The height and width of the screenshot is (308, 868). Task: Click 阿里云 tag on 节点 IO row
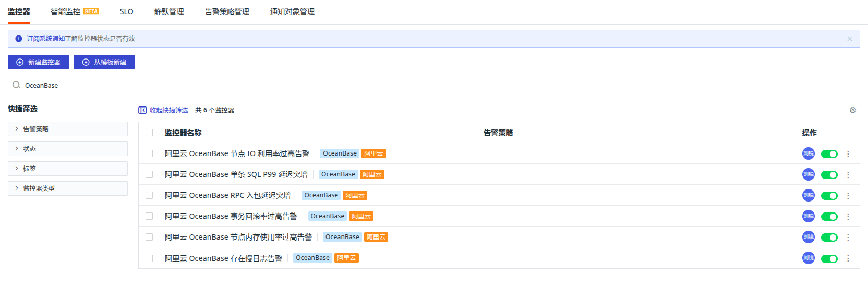click(373, 153)
